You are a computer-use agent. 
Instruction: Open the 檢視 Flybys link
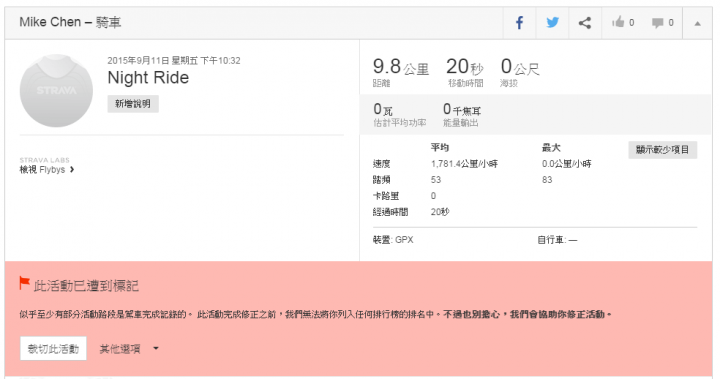click(46, 170)
